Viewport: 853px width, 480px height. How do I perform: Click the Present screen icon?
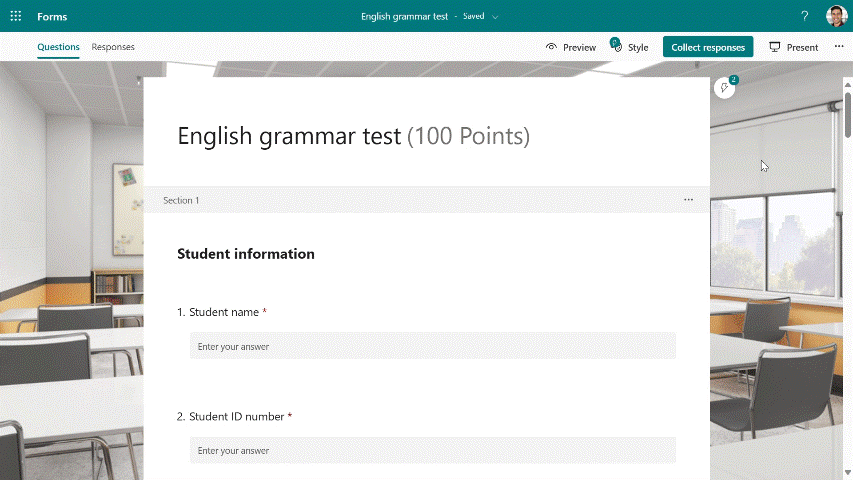click(x=775, y=47)
